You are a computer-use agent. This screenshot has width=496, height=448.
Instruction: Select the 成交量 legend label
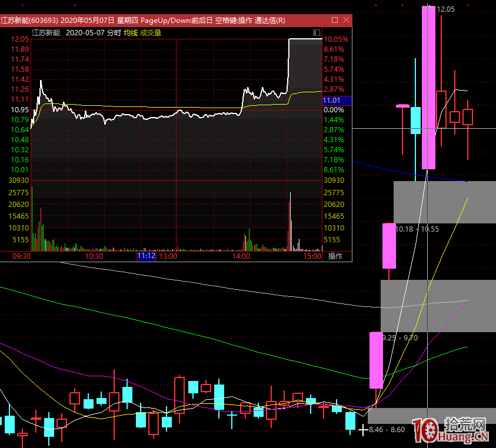pyautogui.click(x=151, y=33)
